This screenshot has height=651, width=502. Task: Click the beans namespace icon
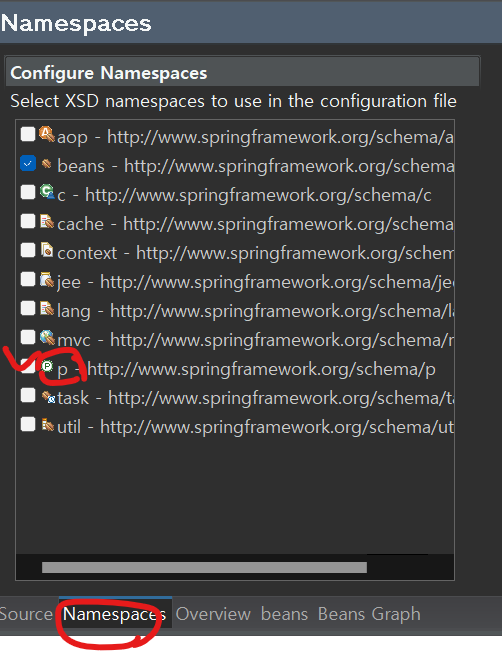pyautogui.click(x=47, y=164)
